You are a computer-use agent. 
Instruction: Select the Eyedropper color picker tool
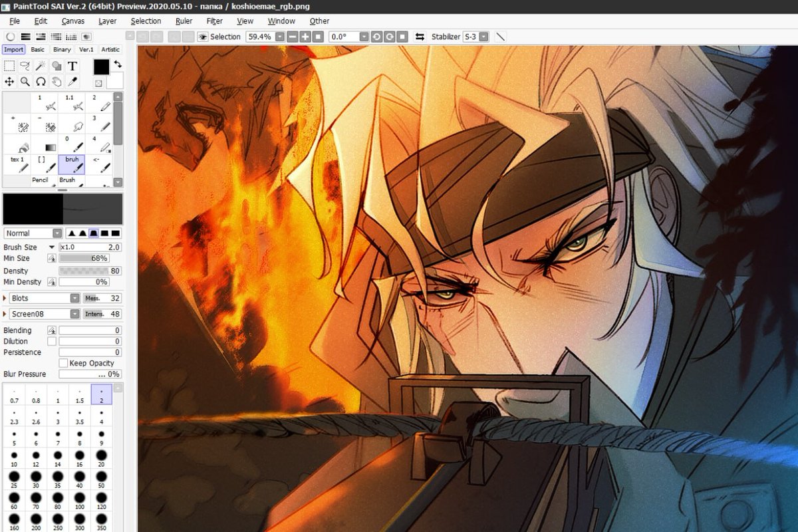pos(72,81)
